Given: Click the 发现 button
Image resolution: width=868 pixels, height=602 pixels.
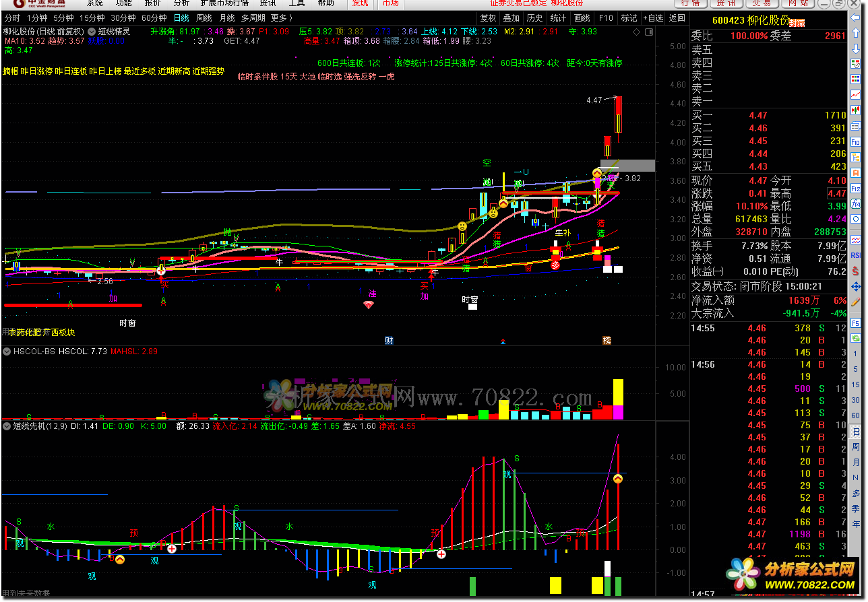Looking at the screenshot, I should (361, 3).
